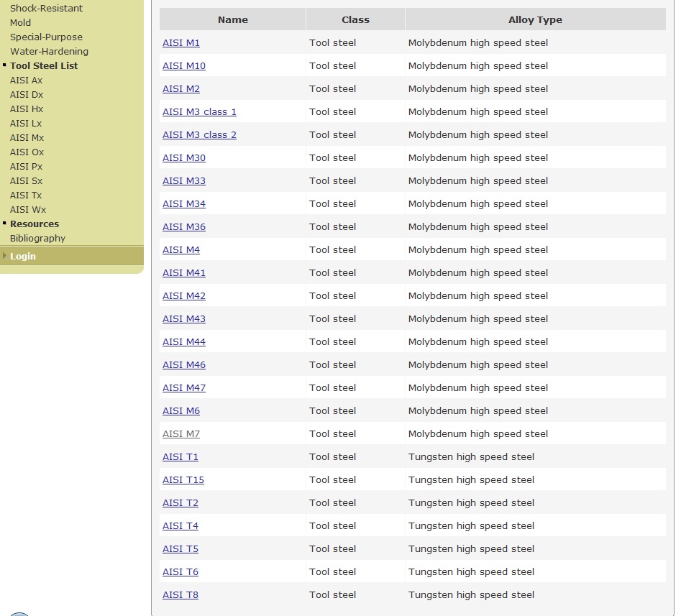681x616 pixels.
Task: Follow the AISI M42 link
Action: click(184, 296)
